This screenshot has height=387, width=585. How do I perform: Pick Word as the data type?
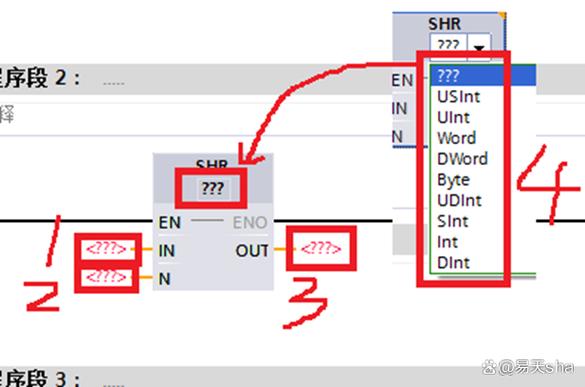tap(457, 138)
